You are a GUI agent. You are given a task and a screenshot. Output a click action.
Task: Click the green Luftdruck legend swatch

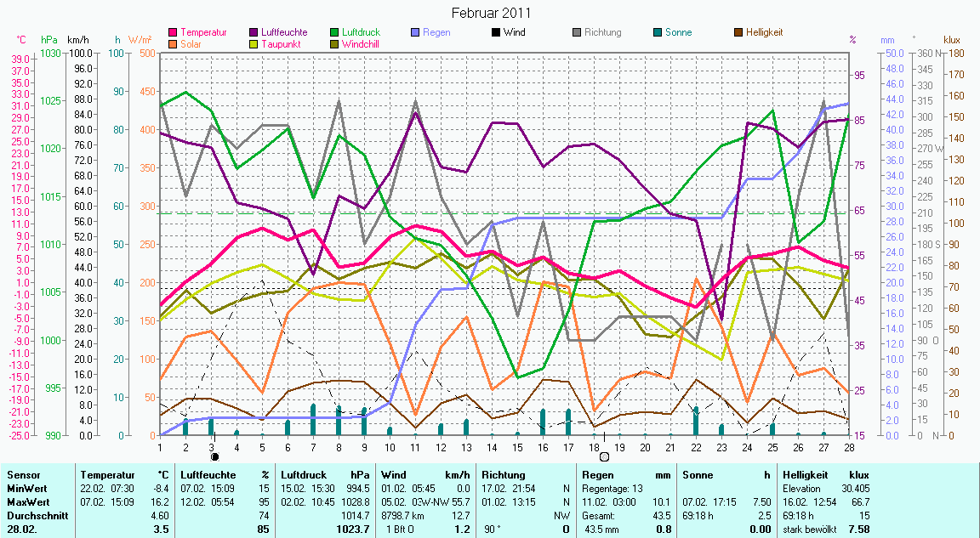(334, 32)
